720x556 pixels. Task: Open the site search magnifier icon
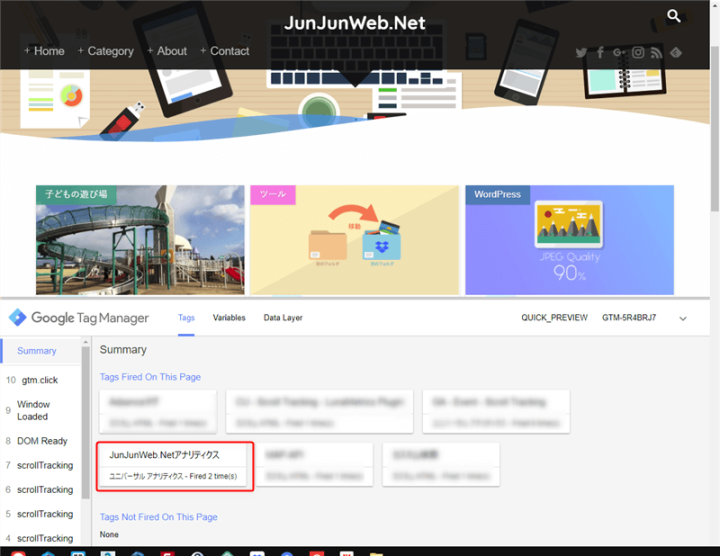pyautogui.click(x=674, y=16)
